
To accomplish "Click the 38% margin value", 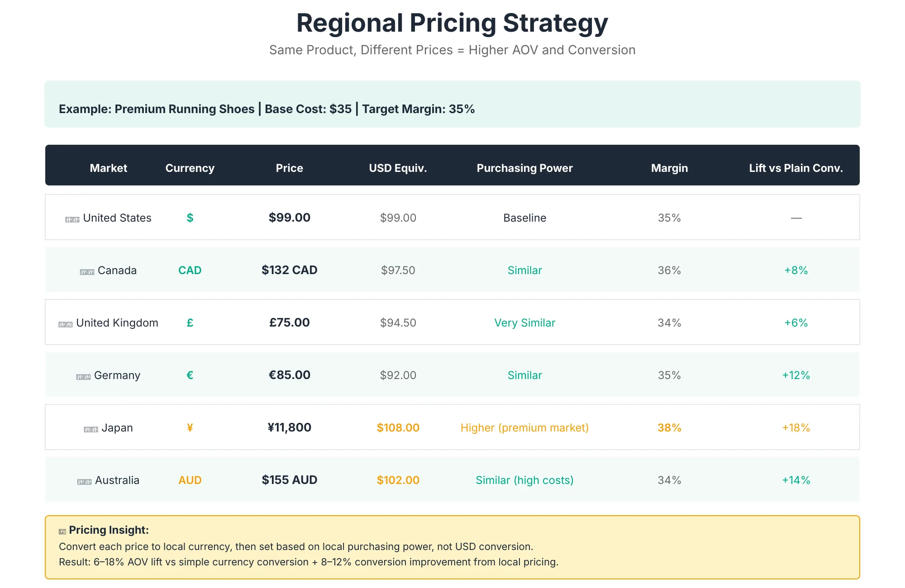I will click(x=670, y=427).
